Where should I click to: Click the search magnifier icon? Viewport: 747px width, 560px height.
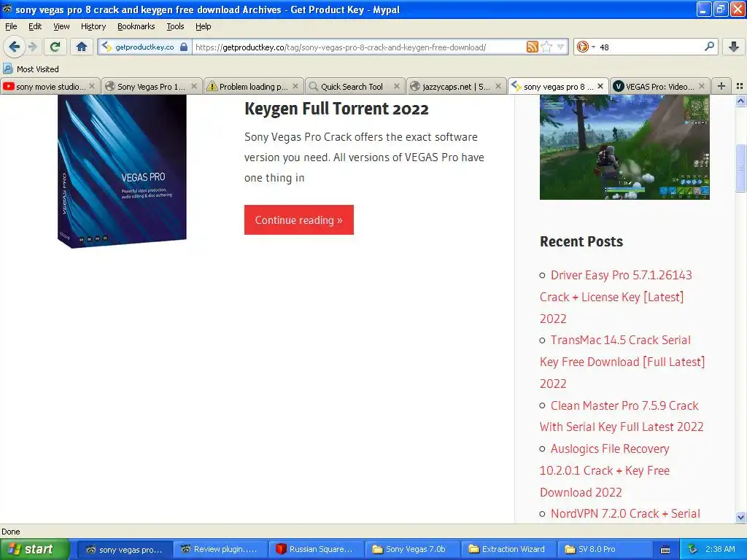click(709, 47)
